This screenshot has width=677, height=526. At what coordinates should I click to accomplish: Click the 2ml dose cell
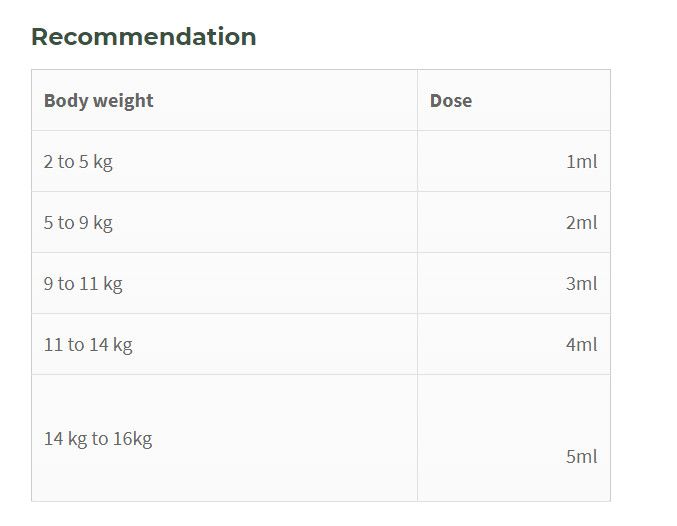tap(514, 222)
